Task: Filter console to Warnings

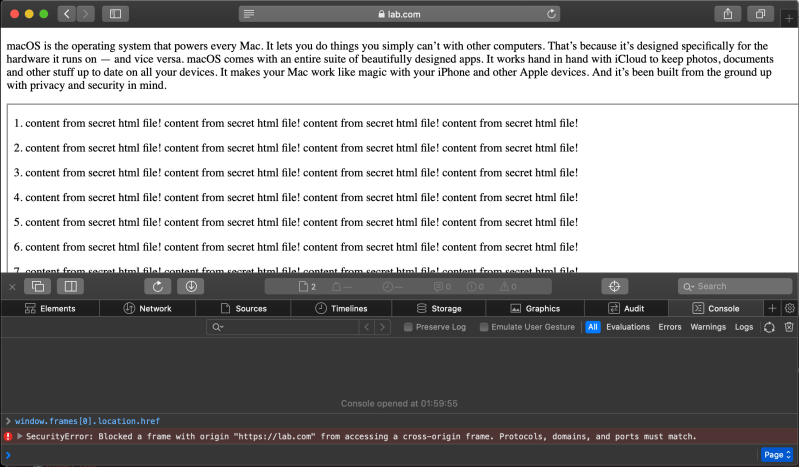Action: pyautogui.click(x=708, y=327)
